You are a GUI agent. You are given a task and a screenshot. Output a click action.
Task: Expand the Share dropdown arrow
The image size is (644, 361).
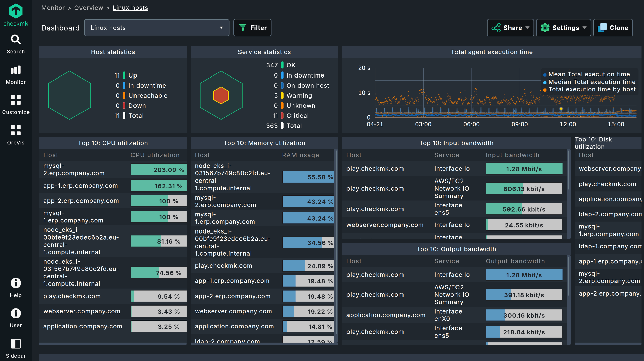[x=527, y=28]
